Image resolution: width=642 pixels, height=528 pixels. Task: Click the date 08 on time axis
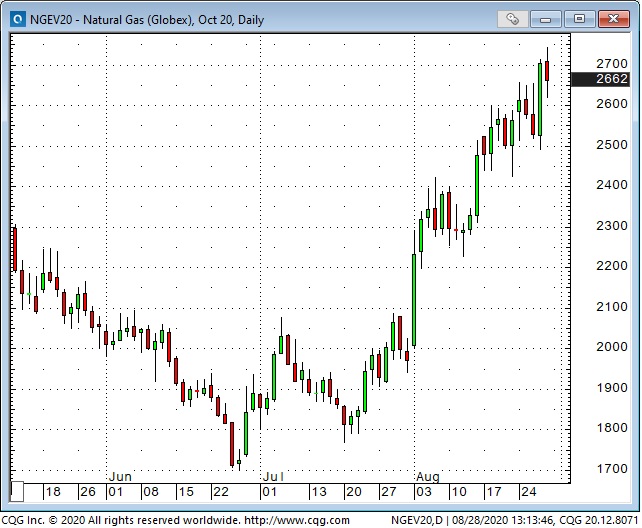[x=151, y=492]
